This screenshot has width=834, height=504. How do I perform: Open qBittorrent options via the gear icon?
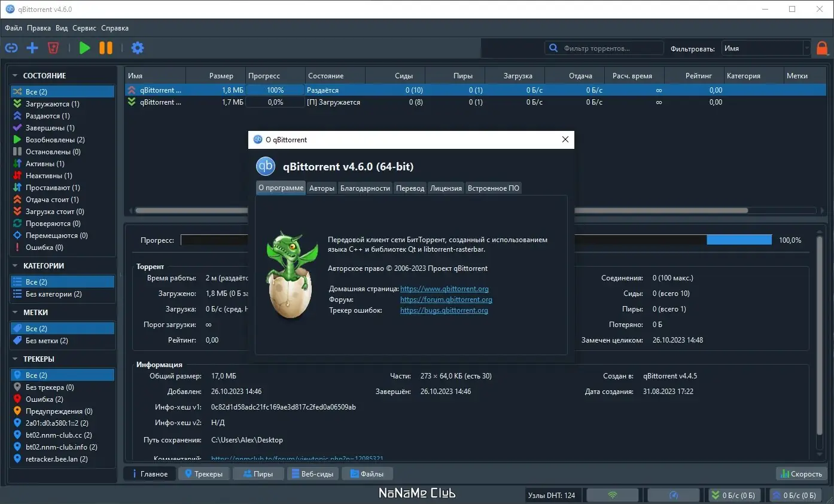coord(138,48)
